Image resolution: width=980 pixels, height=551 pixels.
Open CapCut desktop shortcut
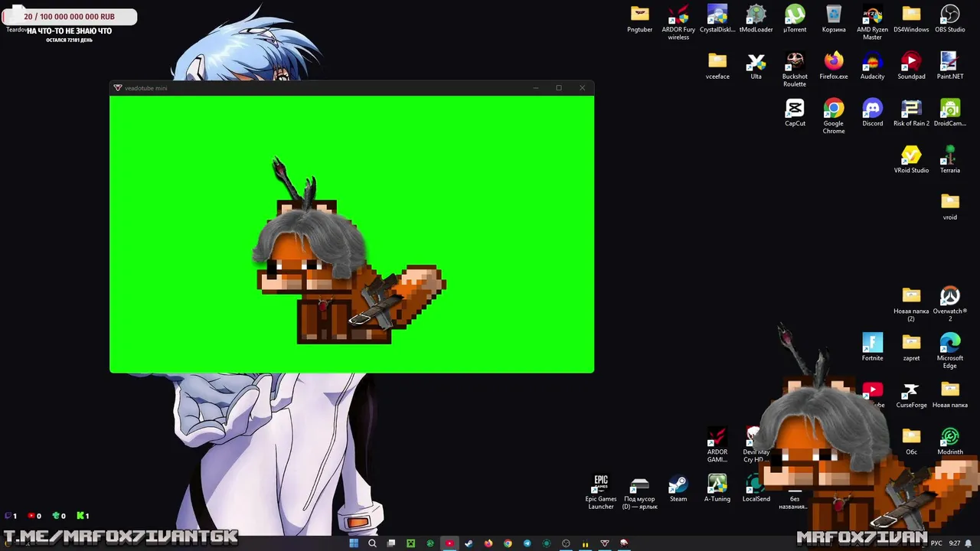point(795,112)
